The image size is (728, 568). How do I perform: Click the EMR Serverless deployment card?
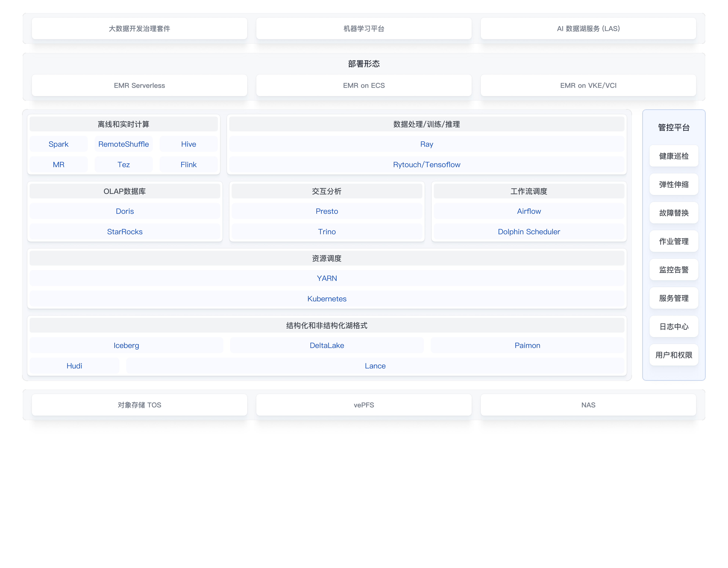(x=139, y=85)
